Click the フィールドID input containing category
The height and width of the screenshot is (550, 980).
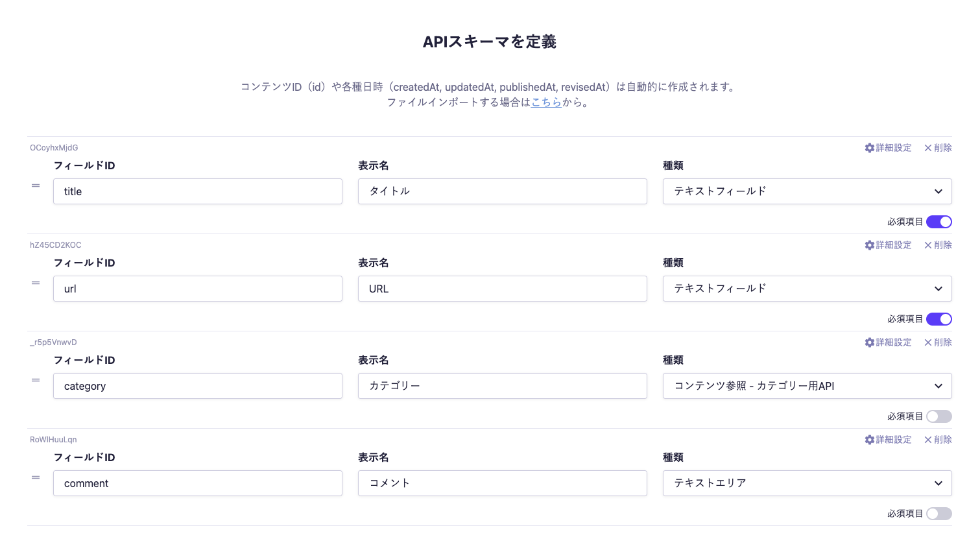click(x=197, y=386)
